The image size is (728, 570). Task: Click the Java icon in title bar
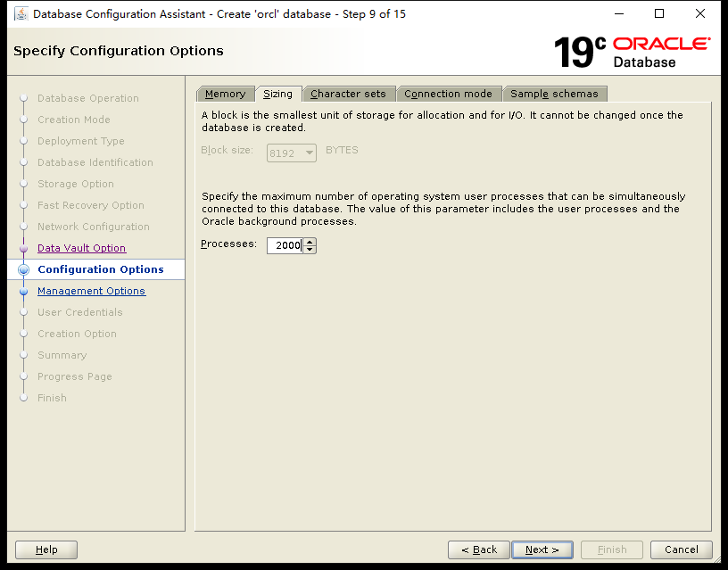[21, 14]
